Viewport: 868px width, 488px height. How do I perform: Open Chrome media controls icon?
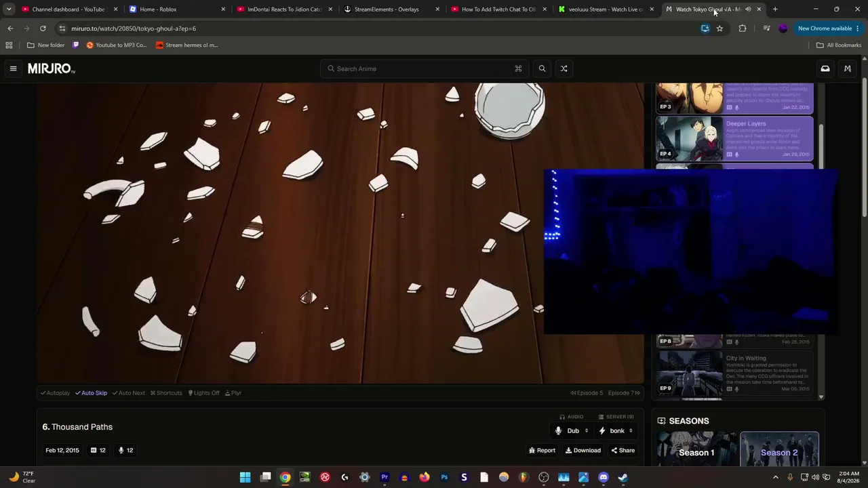click(x=766, y=28)
